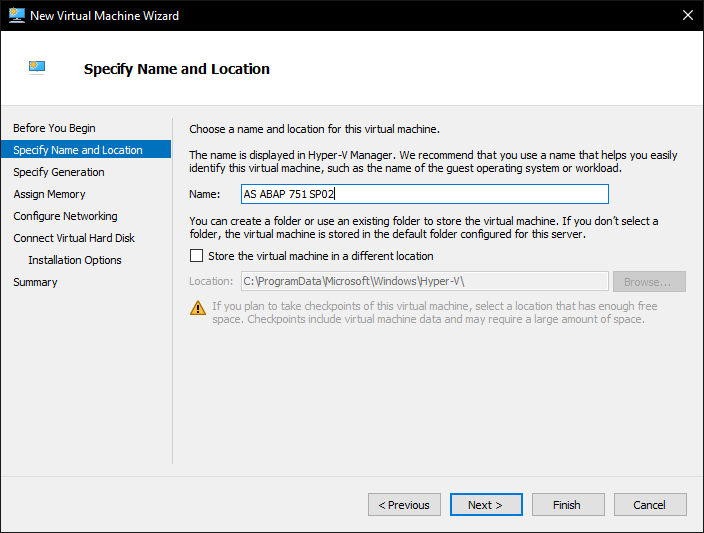Select Installation Options in the step list
This screenshot has width=704, height=533.
(75, 260)
